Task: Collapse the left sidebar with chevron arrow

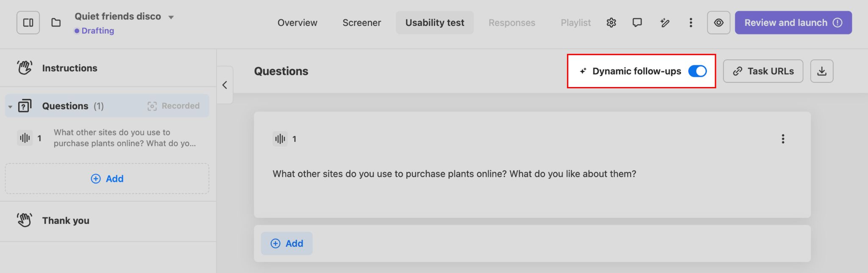Action: pos(225,85)
